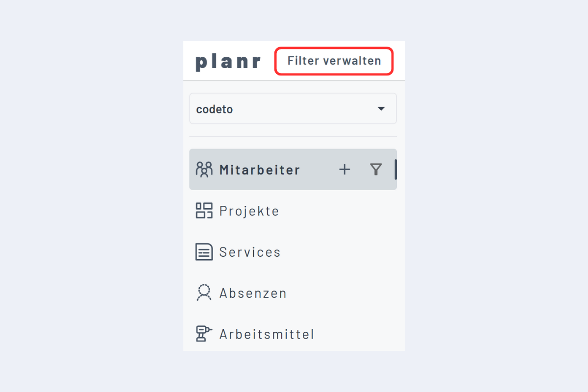
Task: Select Absenzen from the sidebar
Action: [x=253, y=293]
